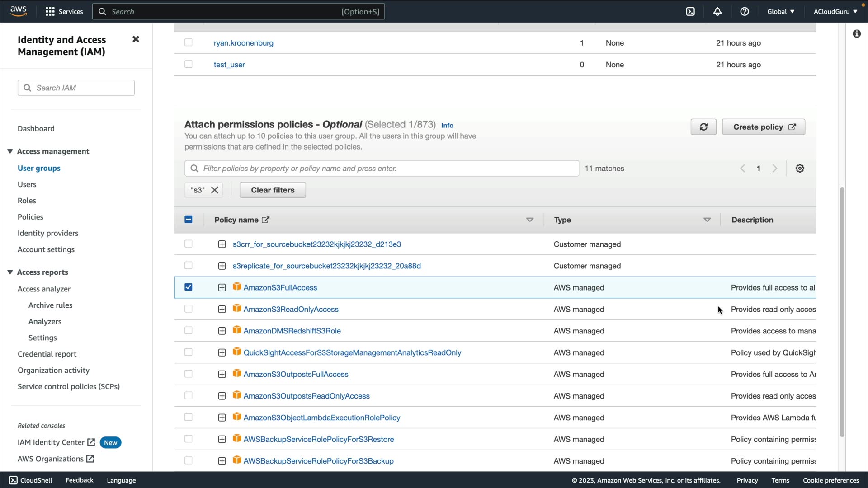This screenshot has height=488, width=868.
Task: Click the Clear filters button
Action: click(x=273, y=190)
